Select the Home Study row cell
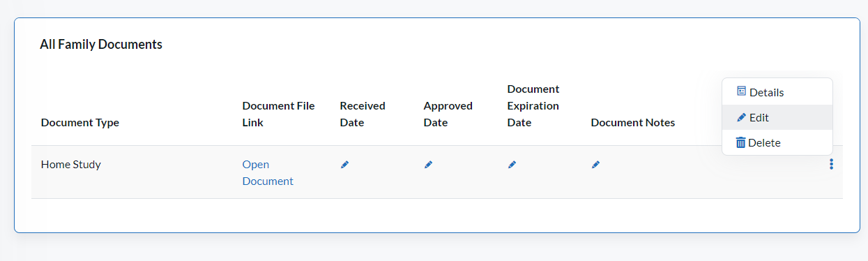 point(71,165)
